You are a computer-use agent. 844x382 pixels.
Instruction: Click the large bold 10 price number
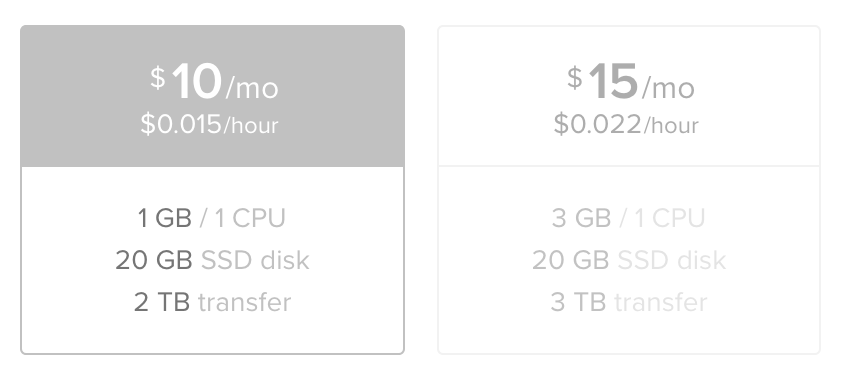coord(196,82)
